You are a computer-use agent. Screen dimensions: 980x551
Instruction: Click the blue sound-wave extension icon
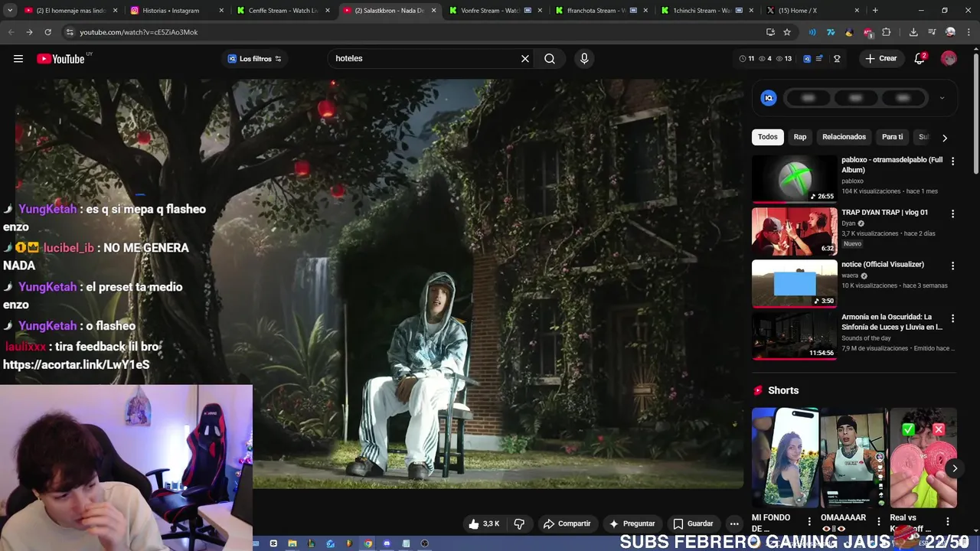[x=812, y=32]
